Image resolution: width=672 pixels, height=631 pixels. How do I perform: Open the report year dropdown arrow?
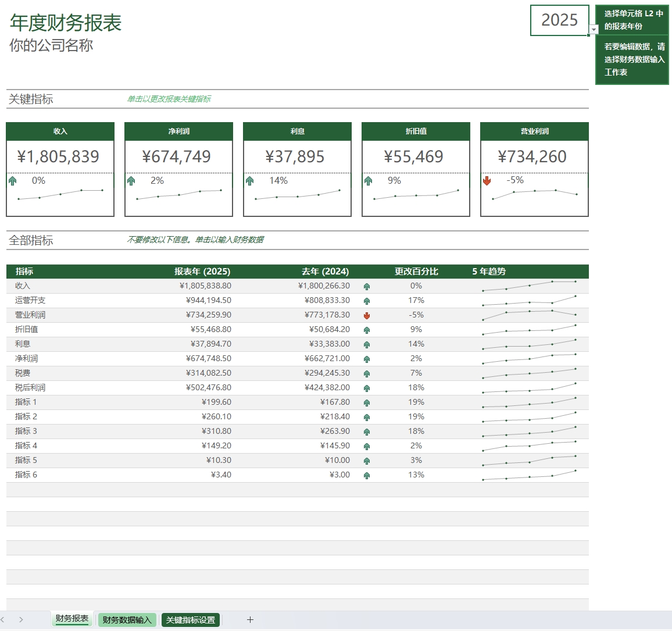point(594,30)
